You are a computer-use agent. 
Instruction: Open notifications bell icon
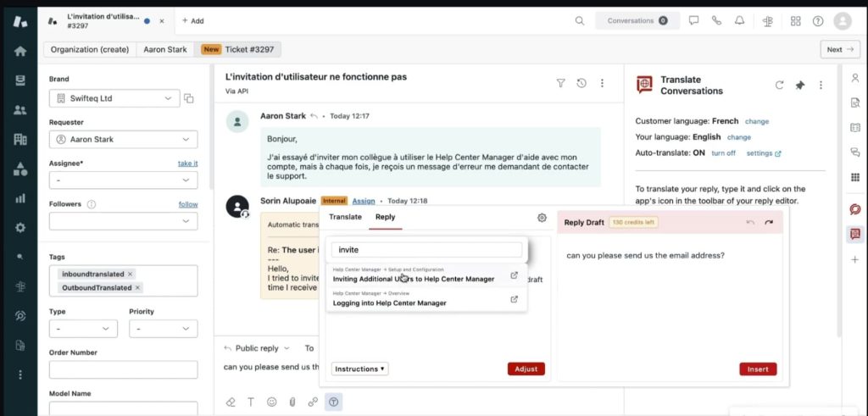(739, 21)
